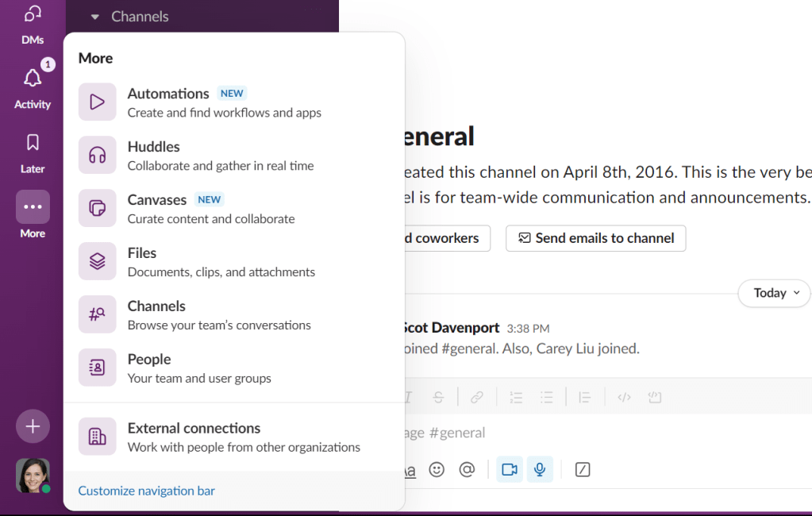Open Files from the More menu

[233, 261]
